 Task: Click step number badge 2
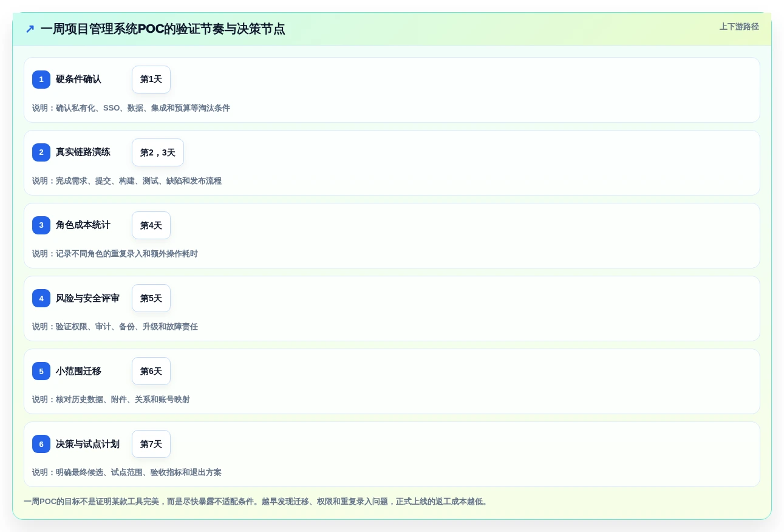[41, 152]
